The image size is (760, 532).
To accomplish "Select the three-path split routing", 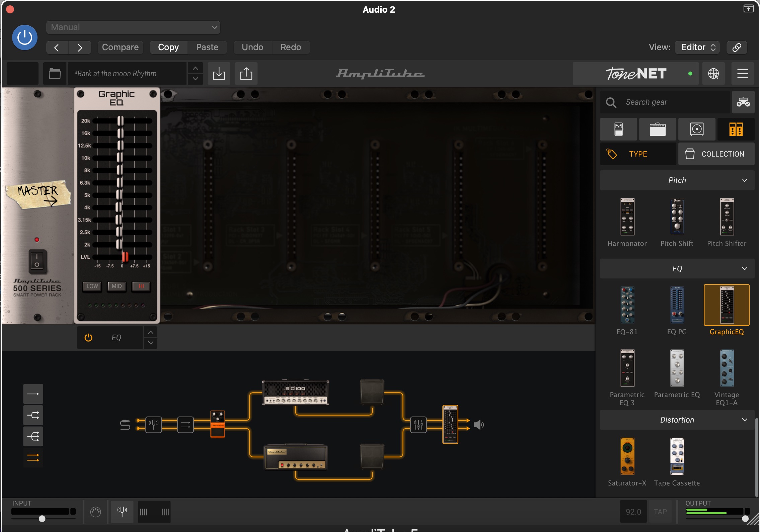I will tap(33, 436).
